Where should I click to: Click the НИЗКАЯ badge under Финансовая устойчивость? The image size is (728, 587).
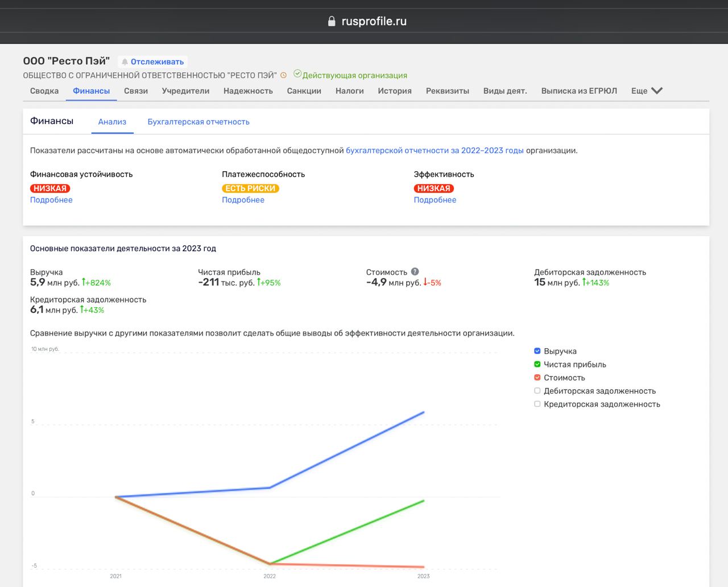(x=50, y=188)
